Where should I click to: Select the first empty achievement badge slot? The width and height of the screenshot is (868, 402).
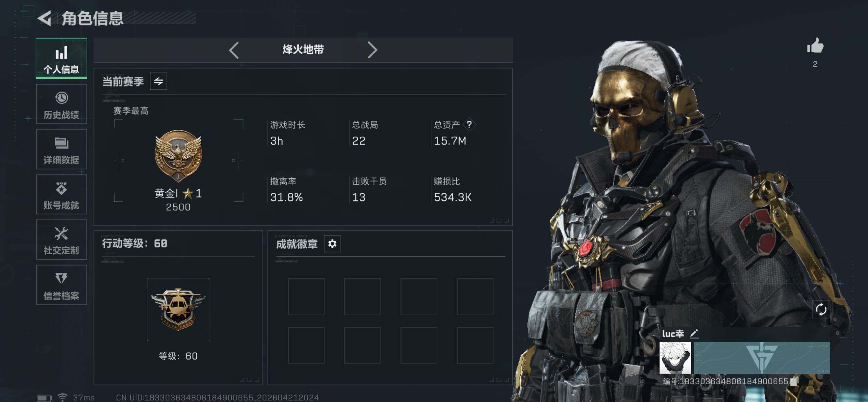click(x=306, y=296)
